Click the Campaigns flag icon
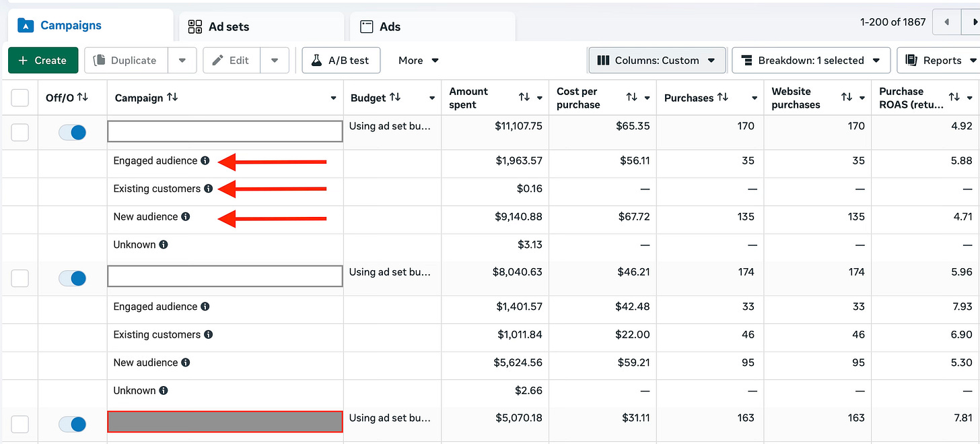980x444 pixels. click(26, 24)
